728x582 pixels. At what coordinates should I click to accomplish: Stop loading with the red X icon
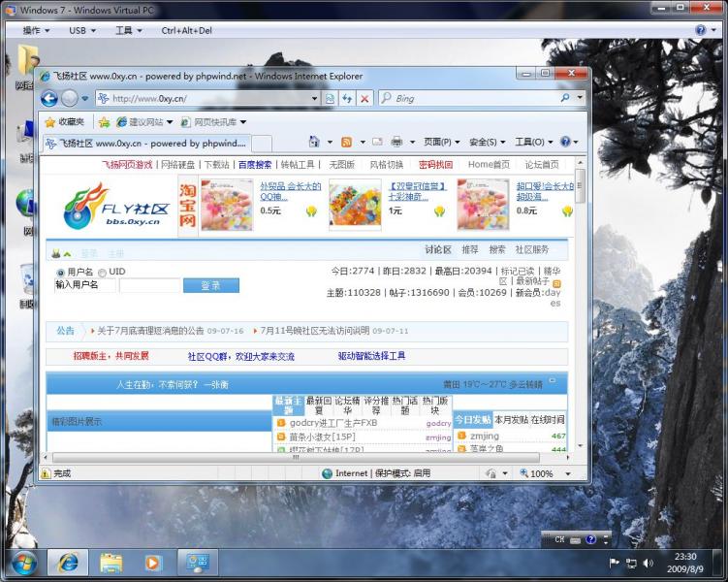(x=364, y=99)
